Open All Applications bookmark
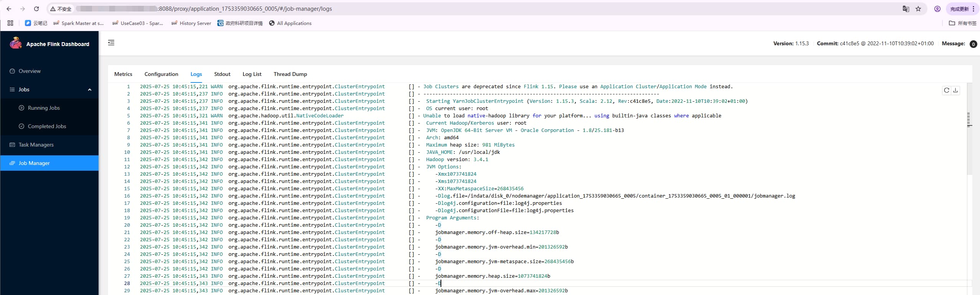 [290, 23]
